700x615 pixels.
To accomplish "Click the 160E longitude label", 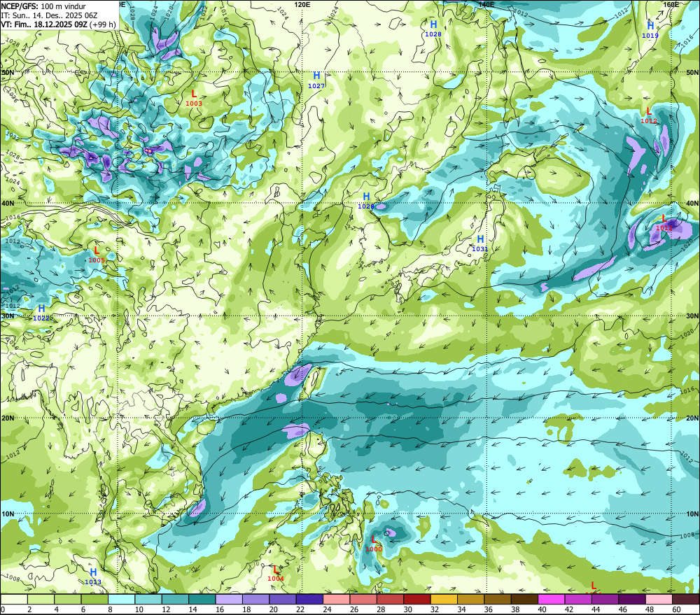I will tap(671, 4).
